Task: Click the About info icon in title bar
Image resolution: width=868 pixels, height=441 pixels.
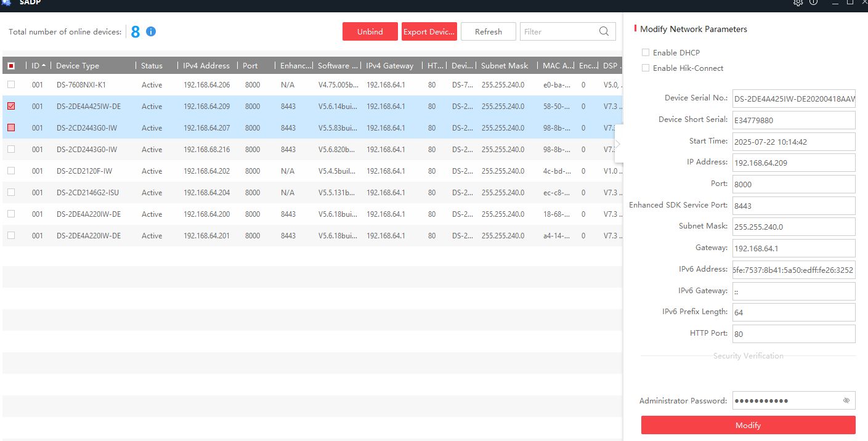Action: point(814,2)
